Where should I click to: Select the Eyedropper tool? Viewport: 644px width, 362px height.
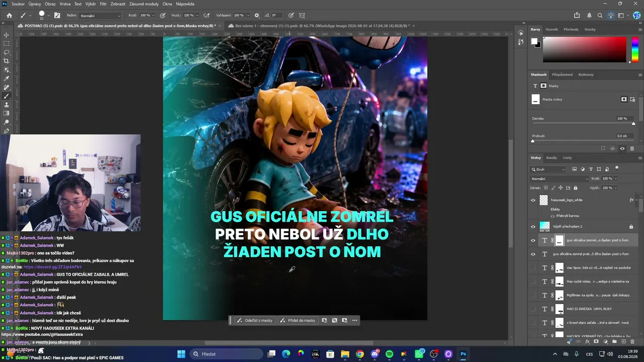pyautogui.click(x=7, y=78)
